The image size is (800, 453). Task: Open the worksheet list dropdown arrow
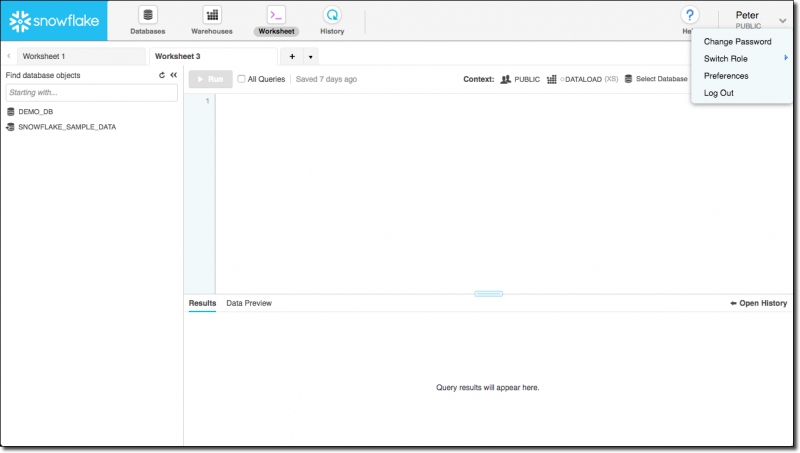point(311,57)
